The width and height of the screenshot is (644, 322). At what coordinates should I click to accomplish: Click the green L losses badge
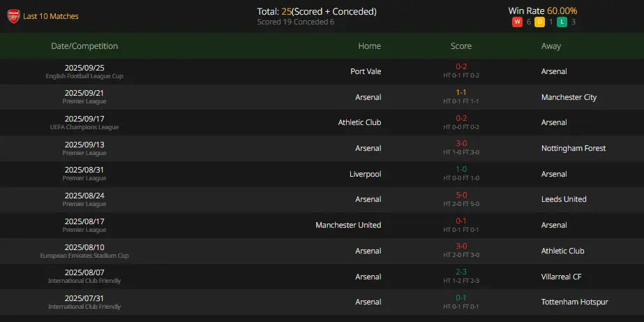coord(562,22)
